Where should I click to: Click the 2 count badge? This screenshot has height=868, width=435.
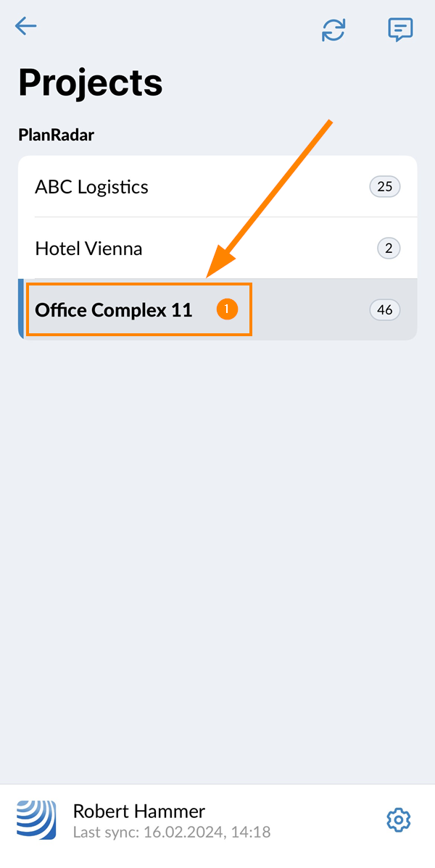tap(389, 249)
